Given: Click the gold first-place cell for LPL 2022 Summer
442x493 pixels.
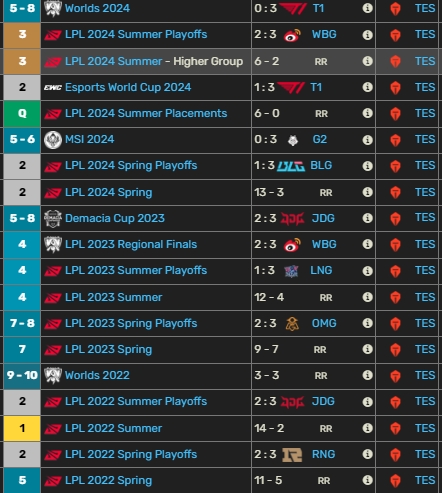Looking at the screenshot, I should [x=22, y=428].
